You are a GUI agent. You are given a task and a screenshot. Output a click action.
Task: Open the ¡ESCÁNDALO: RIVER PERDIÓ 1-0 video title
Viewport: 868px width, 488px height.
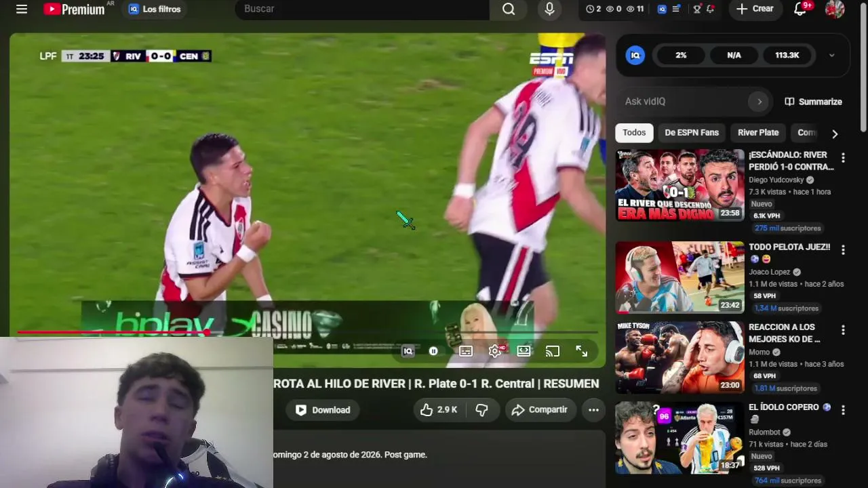[x=791, y=161]
